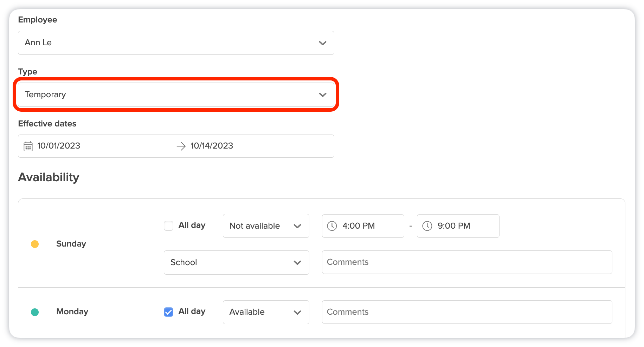Viewport: 644px width, 347px height.
Task: Click the arrow between effective dates
Action: pos(181,146)
